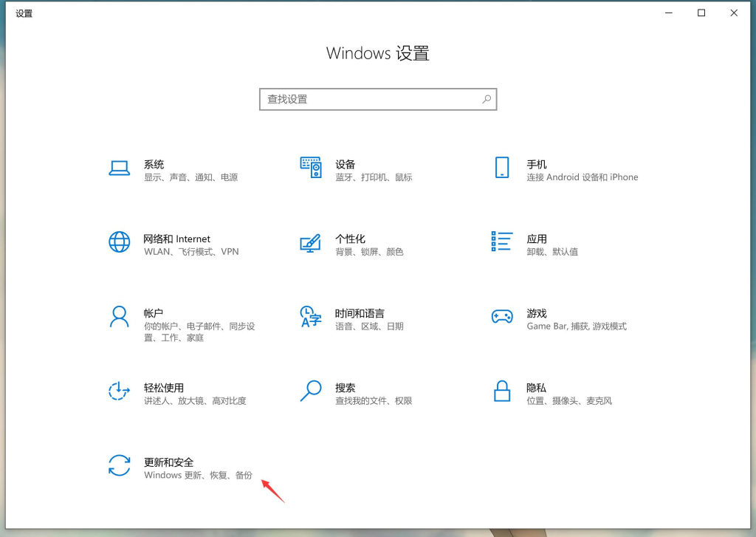Image resolution: width=756 pixels, height=537 pixels.
Task: Go to 轻松使用 title
Action: point(164,388)
